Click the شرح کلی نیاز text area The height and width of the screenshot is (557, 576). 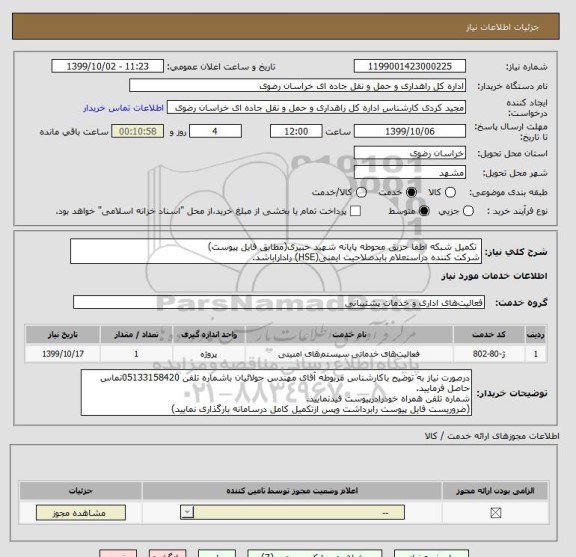pos(276,252)
